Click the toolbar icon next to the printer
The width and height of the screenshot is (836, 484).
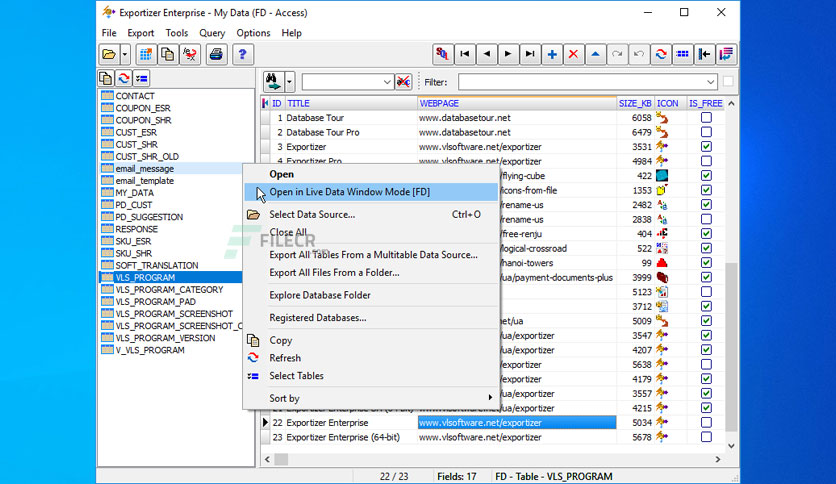pos(190,54)
